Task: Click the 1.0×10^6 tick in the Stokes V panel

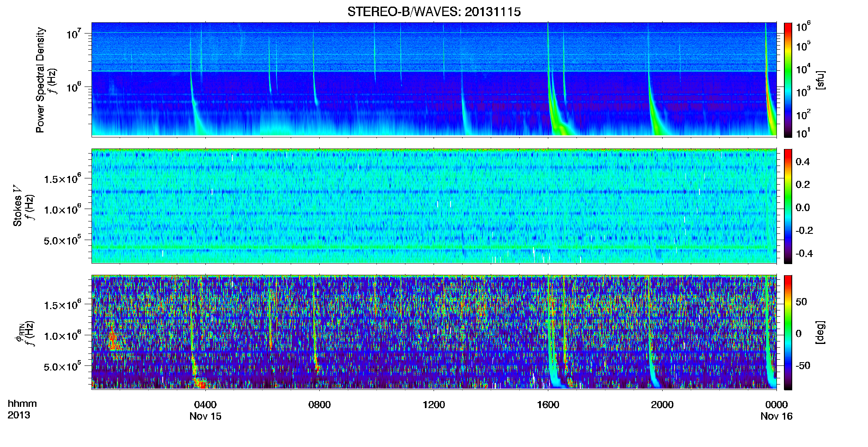Action: tap(63, 209)
